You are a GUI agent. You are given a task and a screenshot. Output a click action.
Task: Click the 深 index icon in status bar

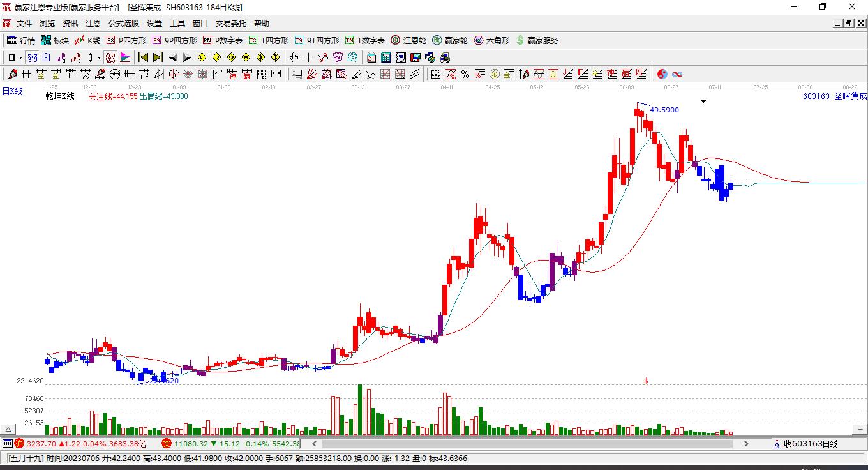tap(167, 443)
